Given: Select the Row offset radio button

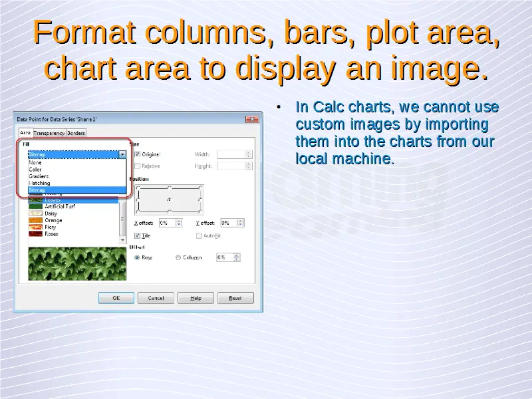Looking at the screenshot, I should (x=138, y=257).
